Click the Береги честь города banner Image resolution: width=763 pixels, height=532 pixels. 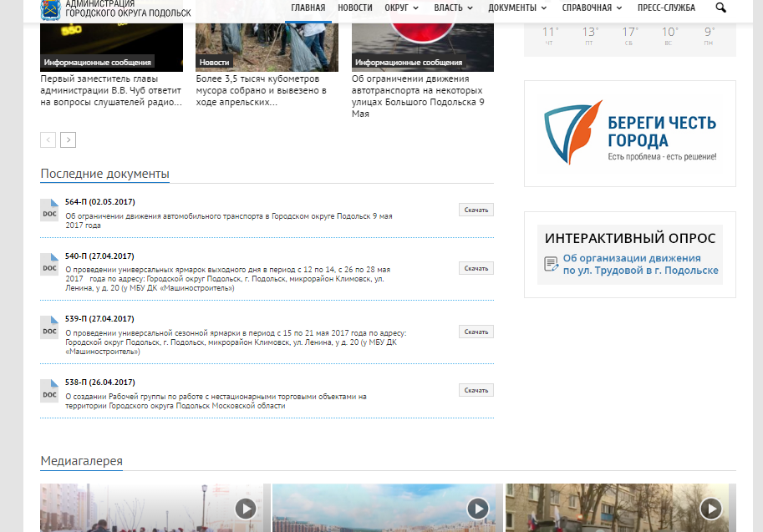pyautogui.click(x=629, y=133)
